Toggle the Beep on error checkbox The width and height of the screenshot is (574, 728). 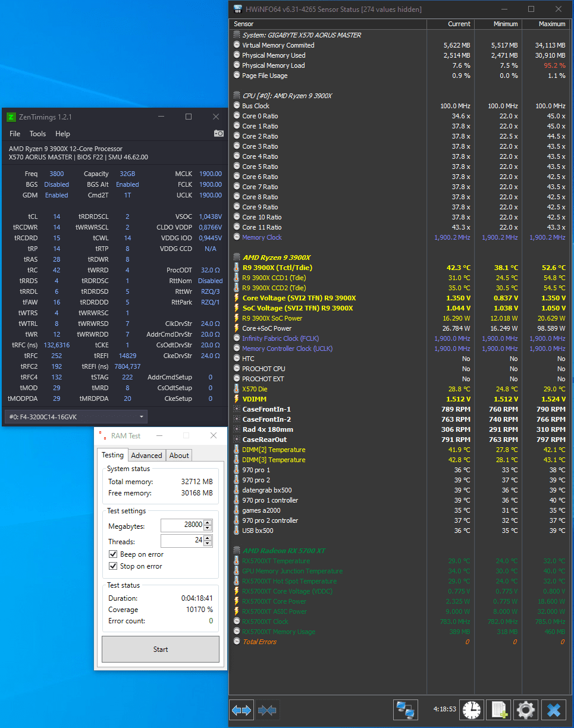point(113,554)
